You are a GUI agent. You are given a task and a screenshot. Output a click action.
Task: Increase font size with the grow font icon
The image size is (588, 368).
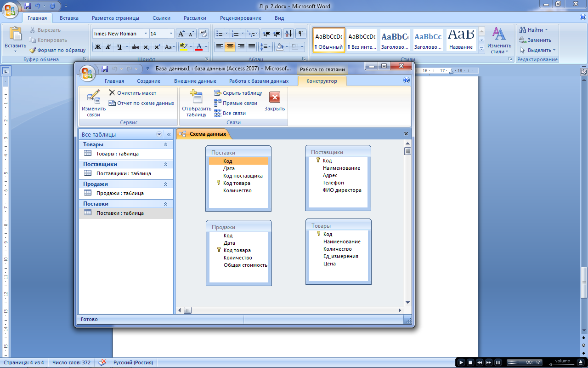click(181, 34)
